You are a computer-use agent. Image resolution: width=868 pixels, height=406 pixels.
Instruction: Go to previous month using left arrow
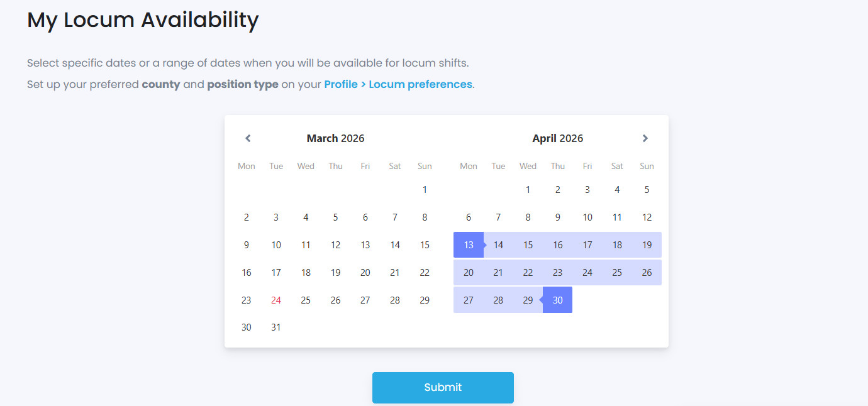tap(248, 138)
